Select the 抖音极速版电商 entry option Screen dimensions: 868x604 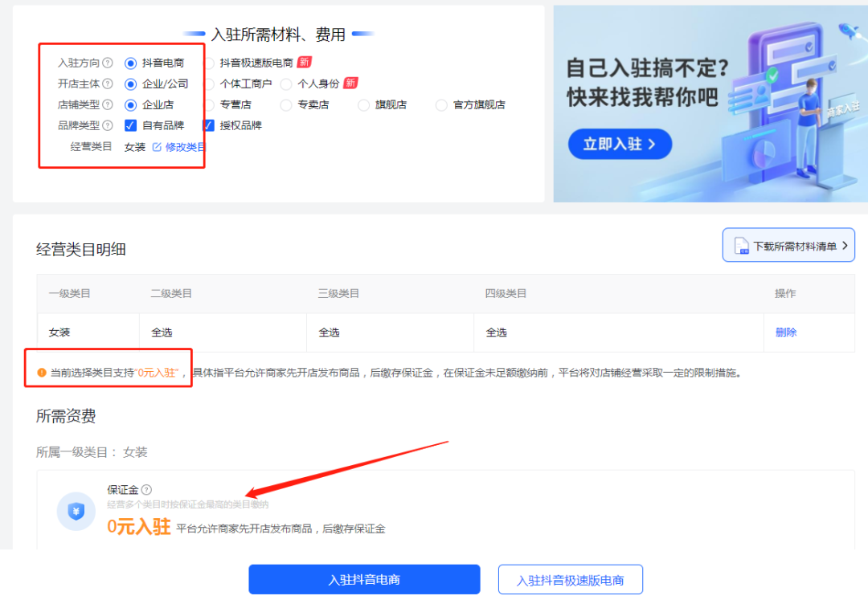coord(210,62)
